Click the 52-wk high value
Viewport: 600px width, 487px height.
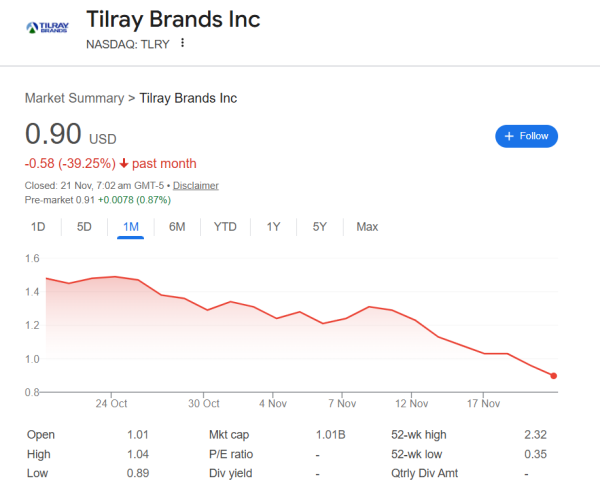click(x=535, y=435)
